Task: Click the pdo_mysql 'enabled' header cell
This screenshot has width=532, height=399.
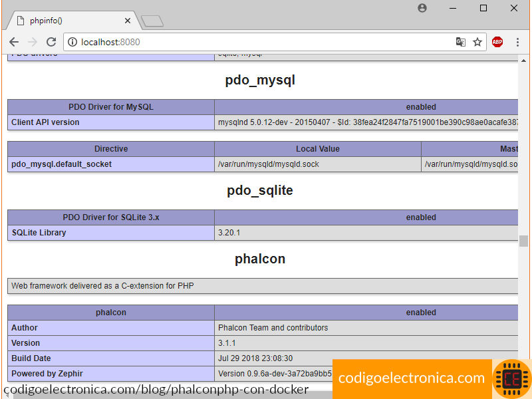Action: (x=366, y=107)
